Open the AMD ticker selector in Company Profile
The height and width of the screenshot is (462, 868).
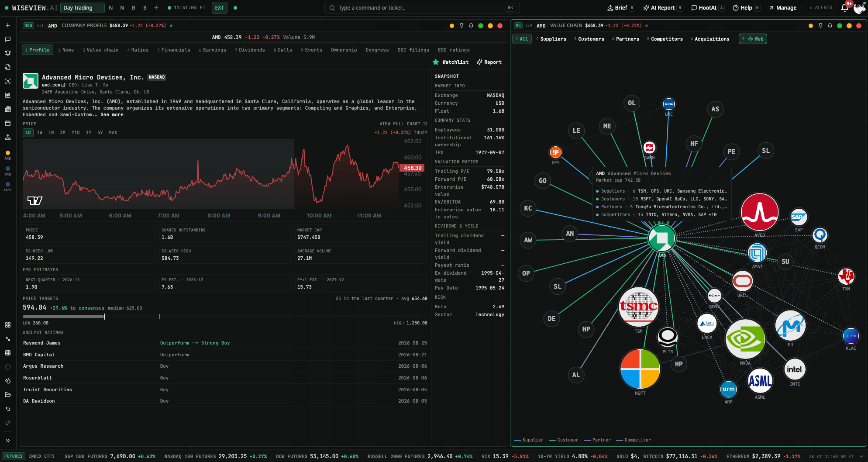pos(52,26)
